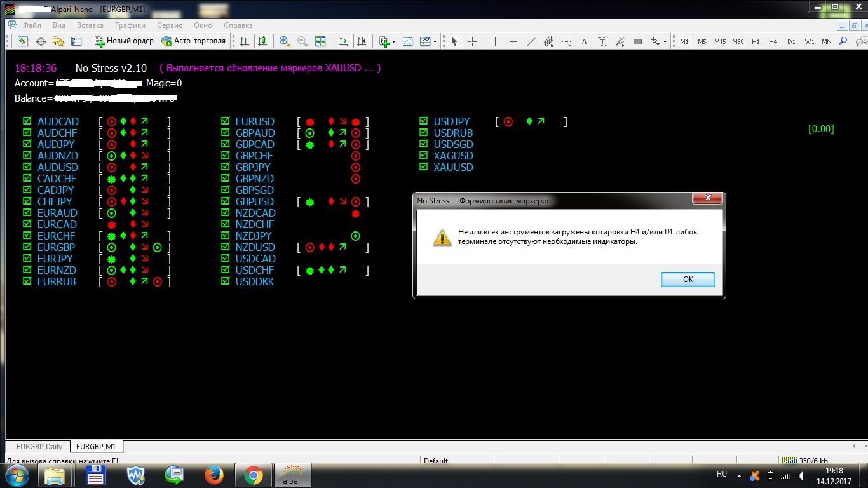The width and height of the screenshot is (868, 488).
Task: Select the text A tool
Action: (585, 41)
